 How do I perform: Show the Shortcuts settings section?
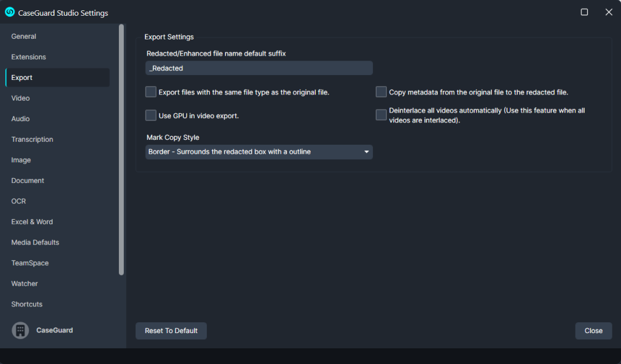pyautogui.click(x=27, y=304)
